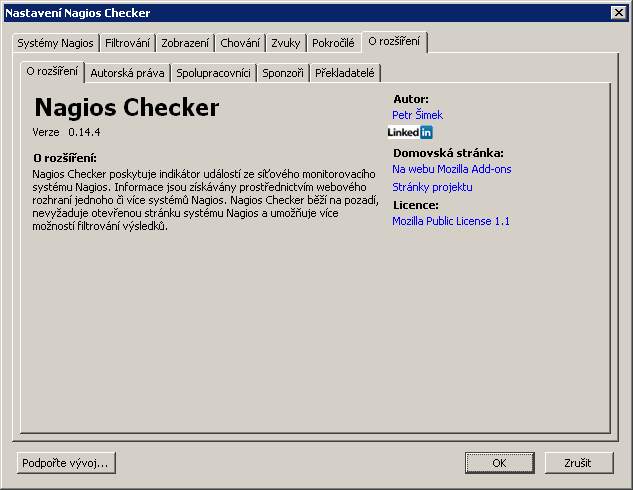Confirm with the OK button

500,463
